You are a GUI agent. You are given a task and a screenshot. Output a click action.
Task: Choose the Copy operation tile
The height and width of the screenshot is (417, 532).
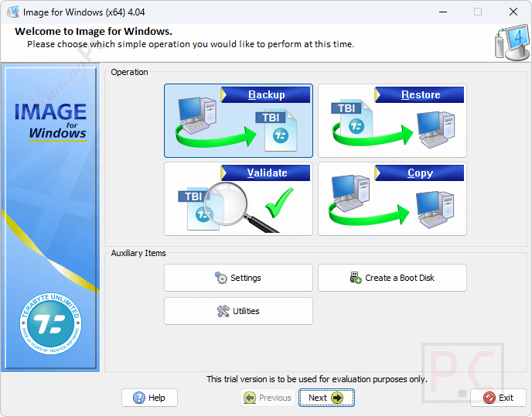(x=392, y=199)
